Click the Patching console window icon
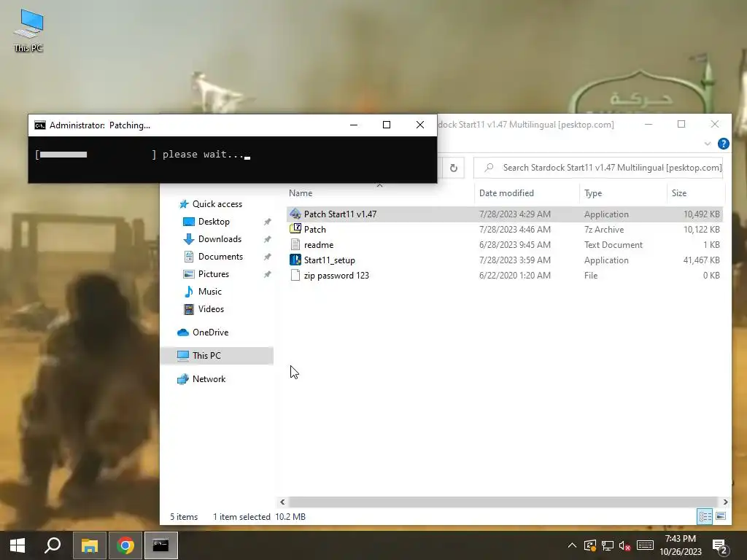 pos(40,125)
